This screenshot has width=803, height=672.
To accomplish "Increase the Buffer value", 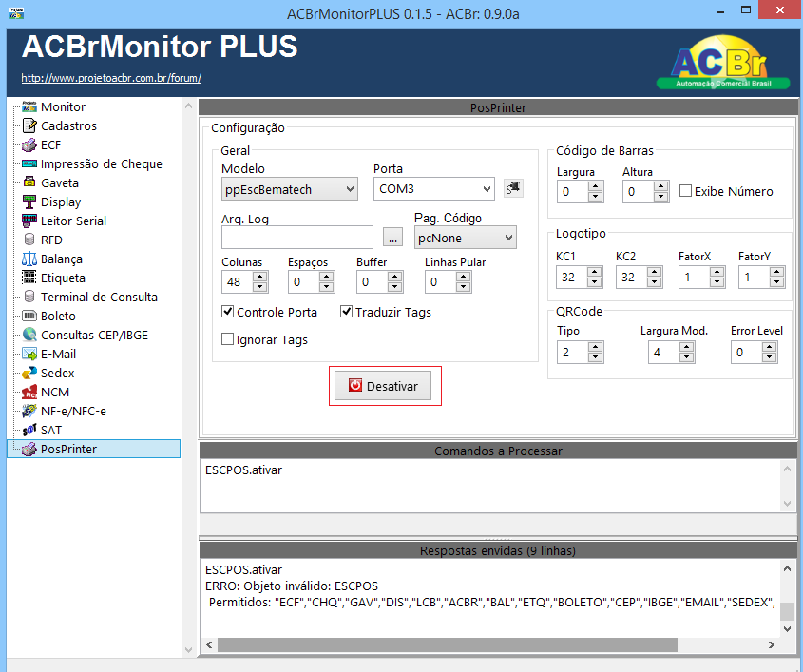I will coord(394,277).
